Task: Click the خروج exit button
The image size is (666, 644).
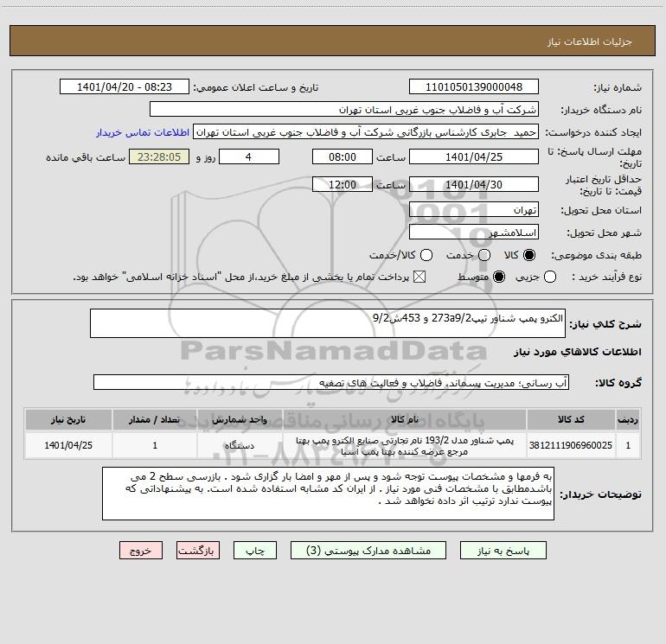Action: pyautogui.click(x=141, y=551)
